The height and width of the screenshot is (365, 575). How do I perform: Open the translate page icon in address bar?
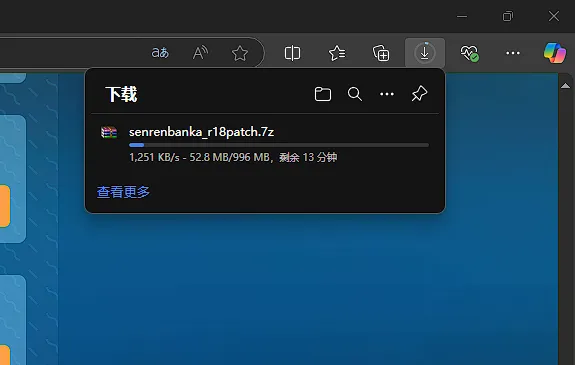160,53
